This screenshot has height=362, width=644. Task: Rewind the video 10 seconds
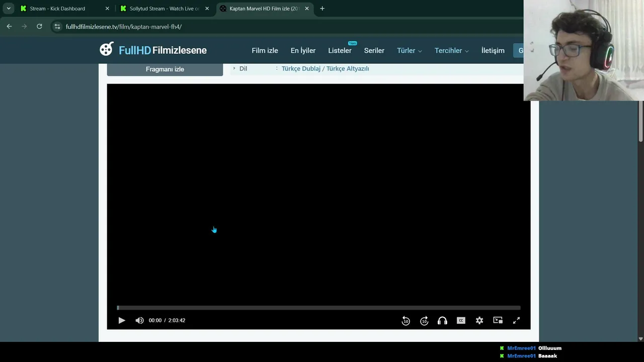(x=406, y=321)
